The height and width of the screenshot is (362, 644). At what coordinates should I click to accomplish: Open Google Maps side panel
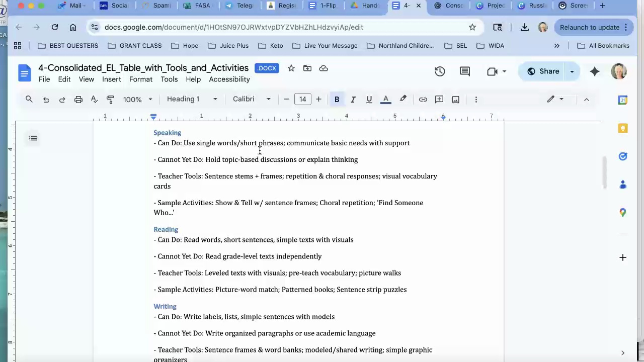623,213
